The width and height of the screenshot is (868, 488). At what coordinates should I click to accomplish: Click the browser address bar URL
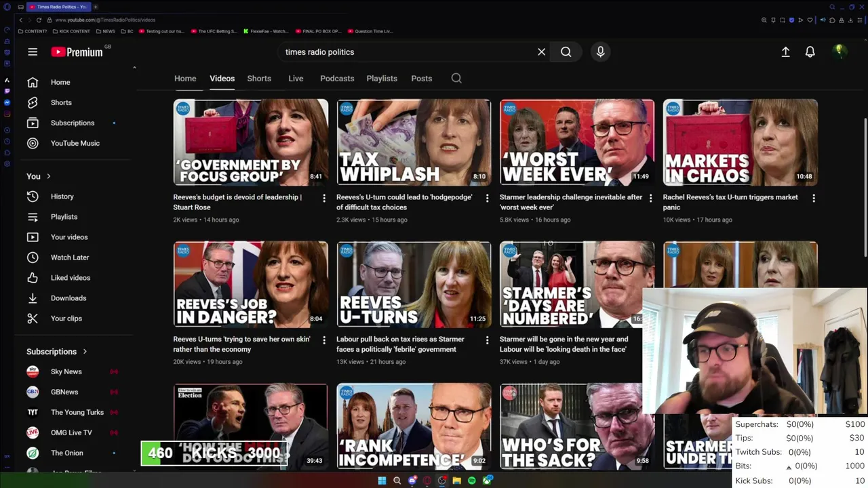105,20
